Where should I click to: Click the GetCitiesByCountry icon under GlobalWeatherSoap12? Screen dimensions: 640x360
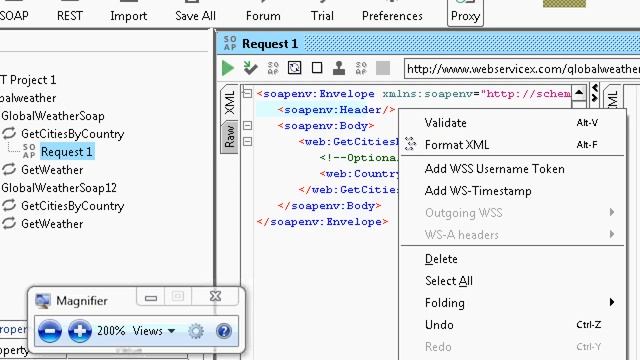9,205
